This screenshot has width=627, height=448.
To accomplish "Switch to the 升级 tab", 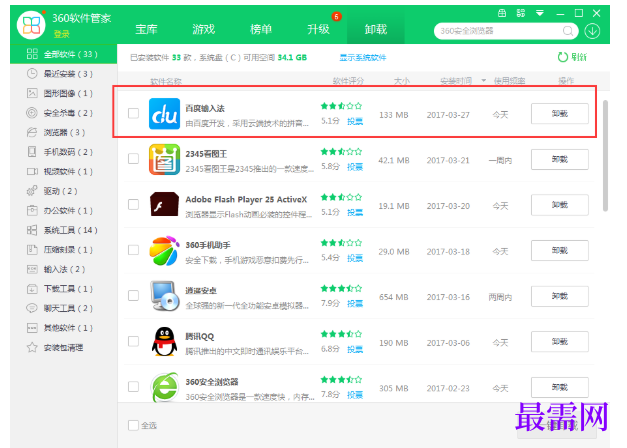I will (x=318, y=29).
